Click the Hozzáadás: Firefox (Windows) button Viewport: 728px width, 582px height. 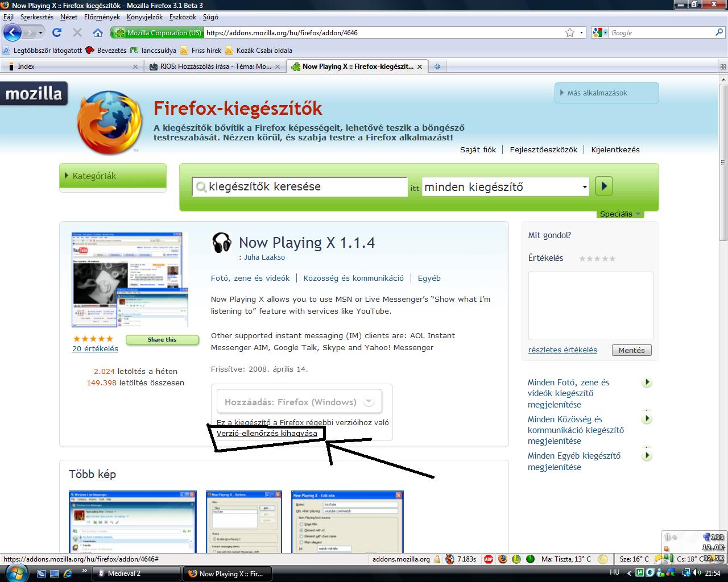299,402
